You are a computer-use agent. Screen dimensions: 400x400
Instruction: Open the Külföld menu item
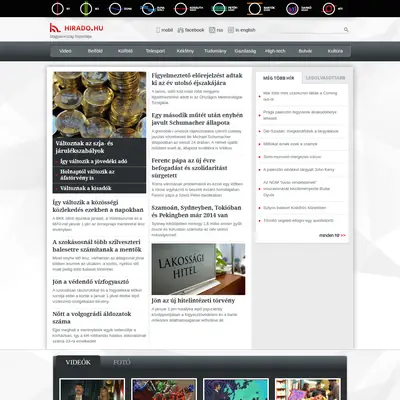pyautogui.click(x=125, y=51)
